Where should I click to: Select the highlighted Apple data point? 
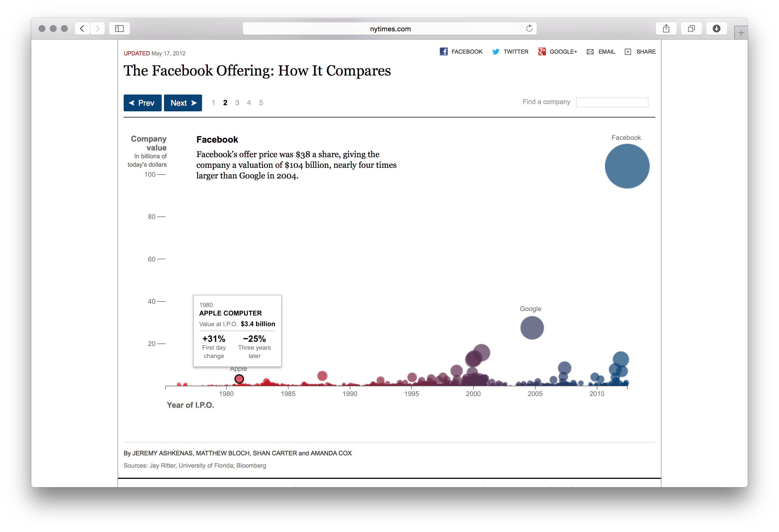coord(239,379)
